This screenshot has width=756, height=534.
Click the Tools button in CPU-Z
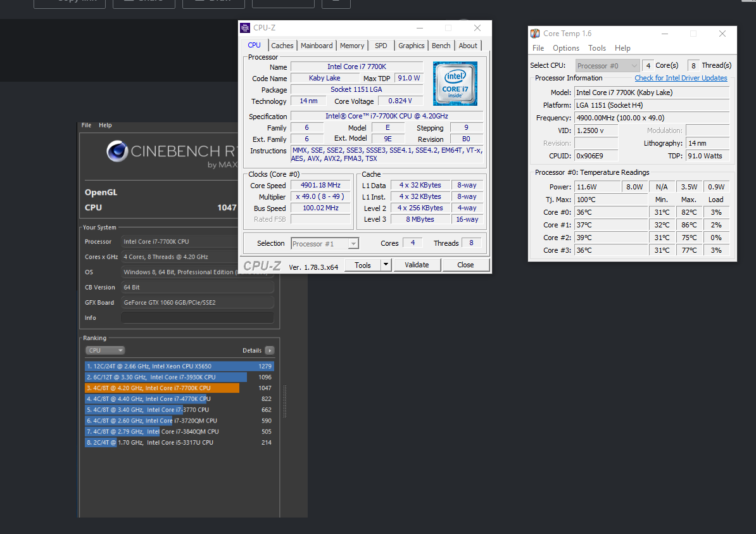pos(363,265)
